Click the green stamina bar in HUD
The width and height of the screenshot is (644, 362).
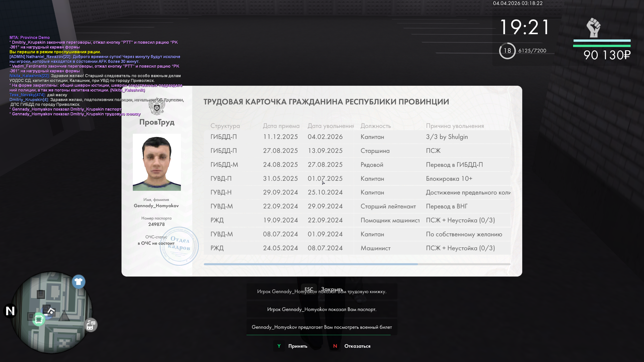(x=601, y=46)
